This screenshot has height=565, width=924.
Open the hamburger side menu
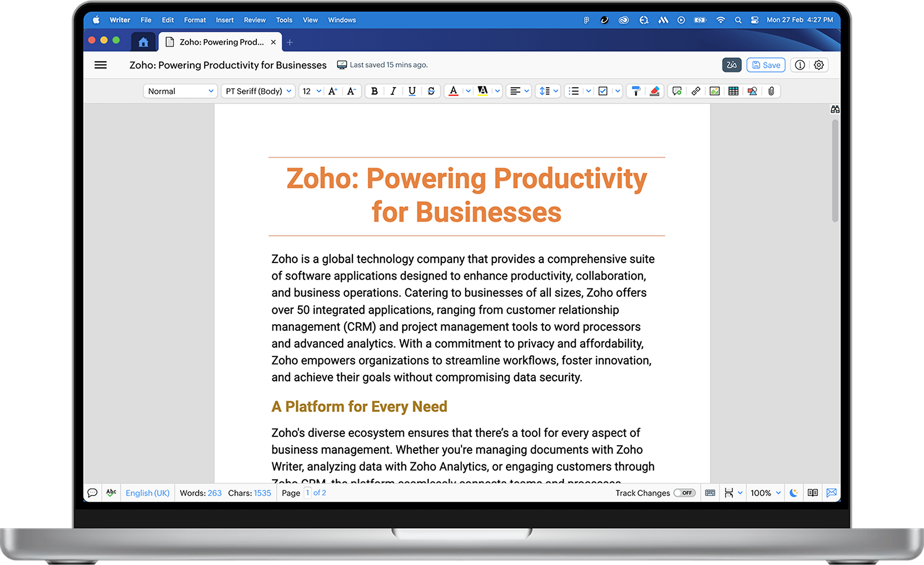coord(101,65)
